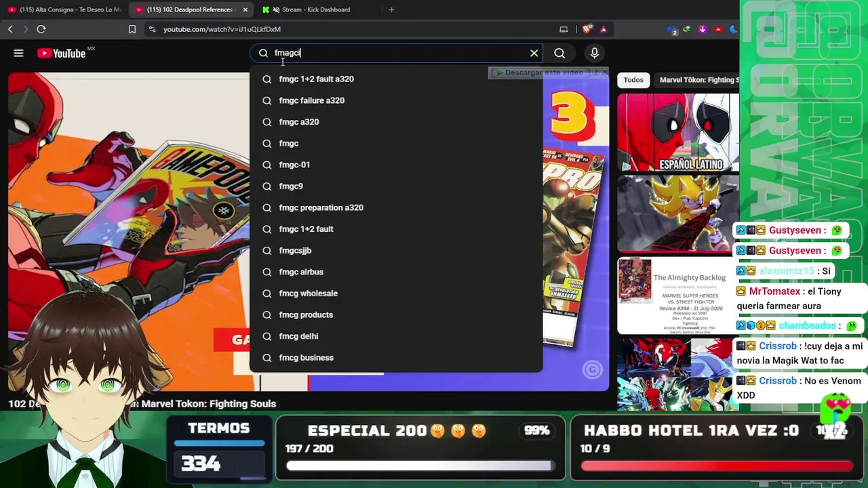868x488 pixels.
Task: Dismiss the Descargar este video bar
Action: coord(604,72)
